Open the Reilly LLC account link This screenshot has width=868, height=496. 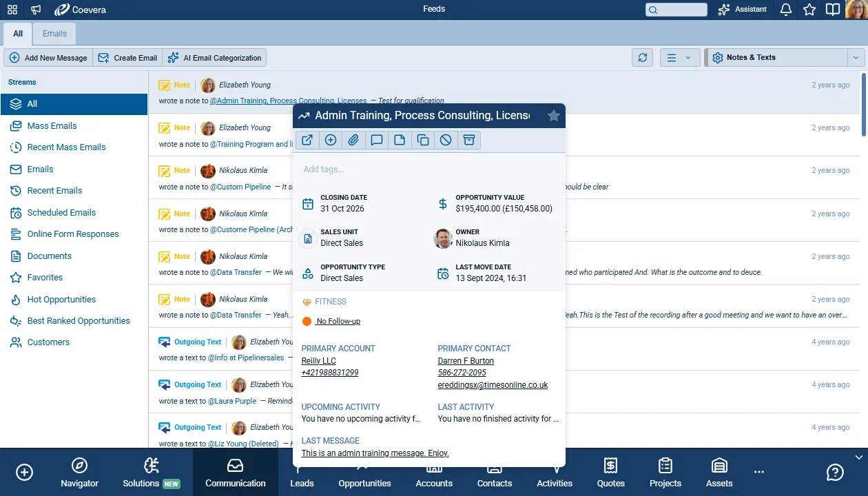click(319, 361)
